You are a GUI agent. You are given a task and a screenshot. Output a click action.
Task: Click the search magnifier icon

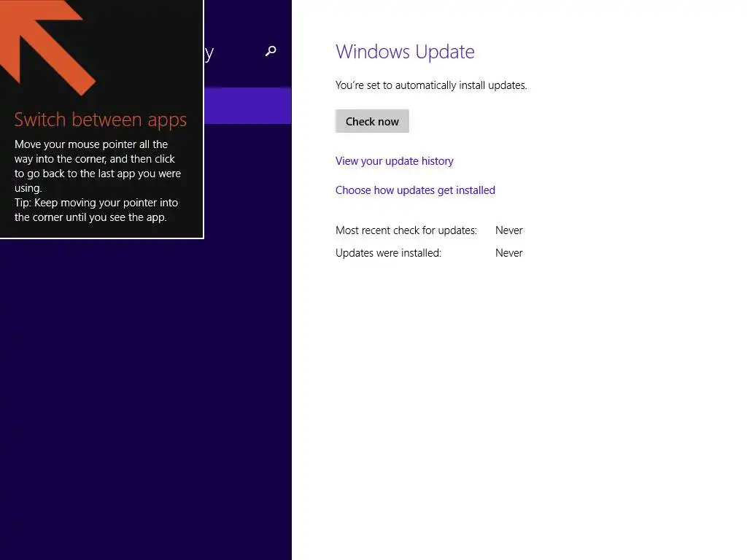[271, 50]
